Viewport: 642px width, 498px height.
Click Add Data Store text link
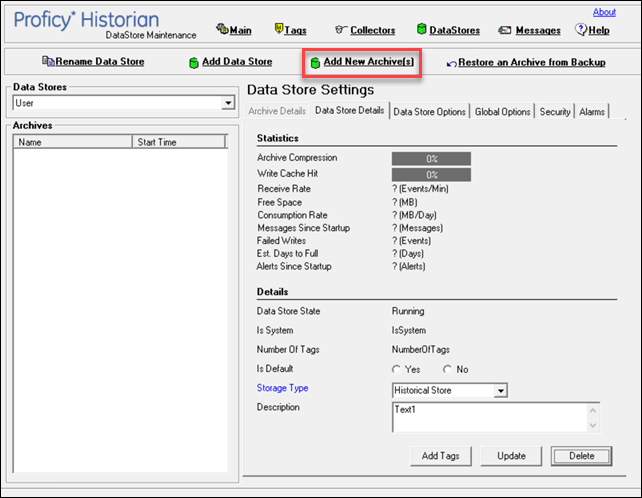237,61
